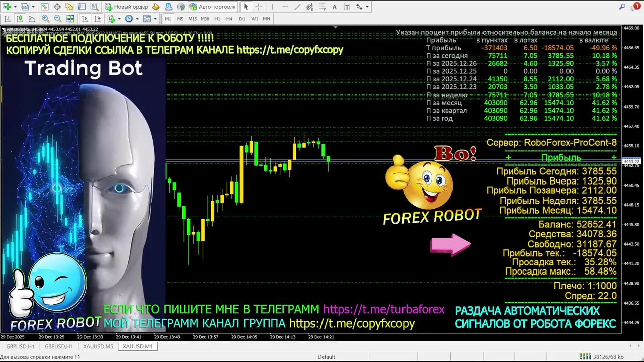
Task: Open the templates dropdown
Action: point(147,19)
